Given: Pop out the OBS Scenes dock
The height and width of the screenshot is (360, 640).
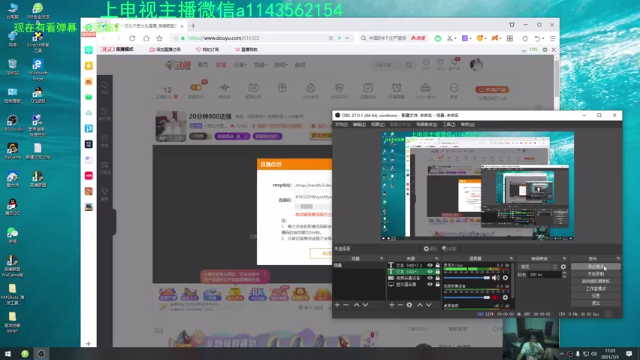Looking at the screenshot, I should [382, 258].
